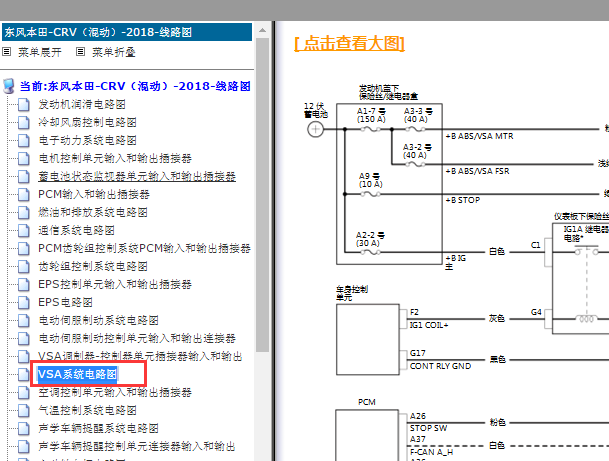Click page icon beside VSA系统电路图

coord(24,374)
